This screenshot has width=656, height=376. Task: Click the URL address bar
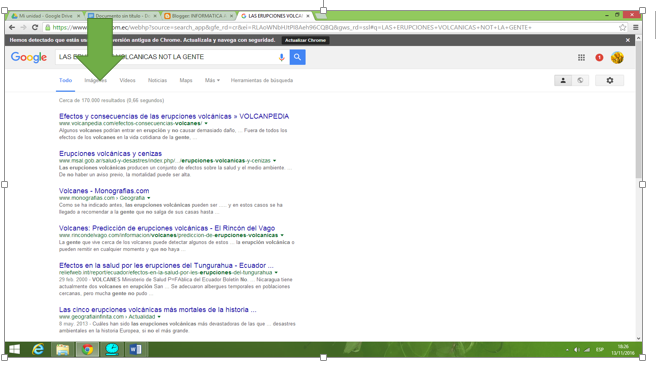[331, 28]
